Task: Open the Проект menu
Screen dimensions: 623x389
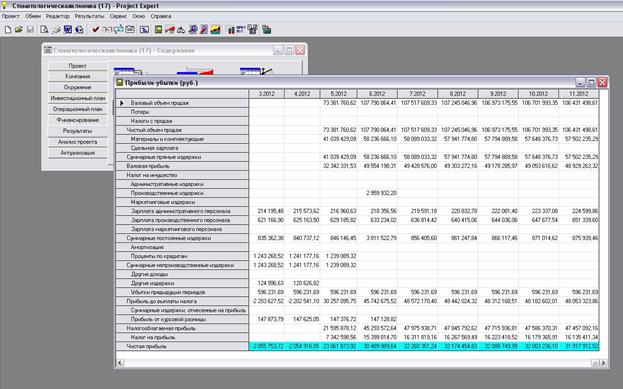Action: (x=11, y=16)
